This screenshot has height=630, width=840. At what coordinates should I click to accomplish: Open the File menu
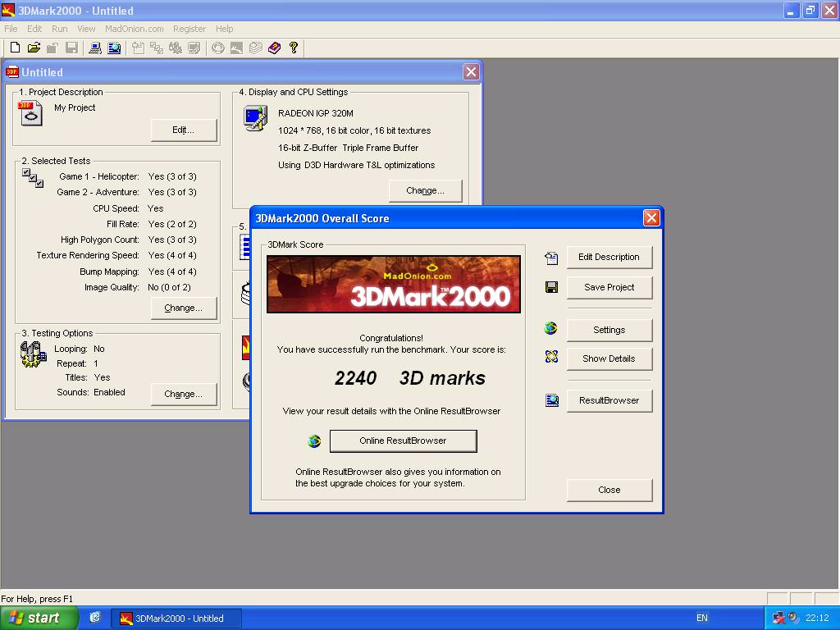pos(11,29)
